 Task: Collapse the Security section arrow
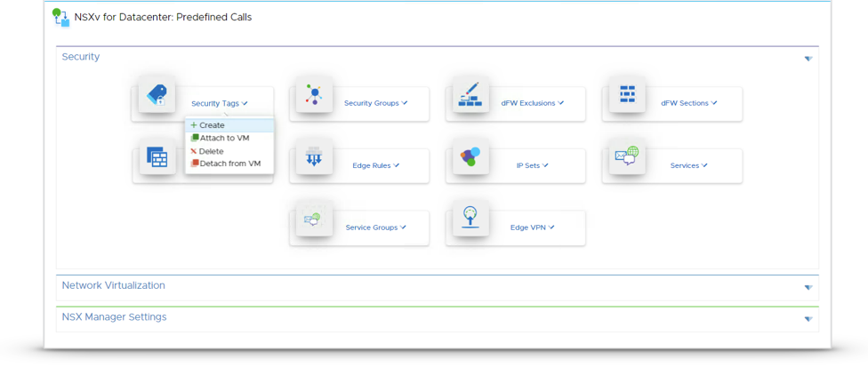click(x=808, y=59)
